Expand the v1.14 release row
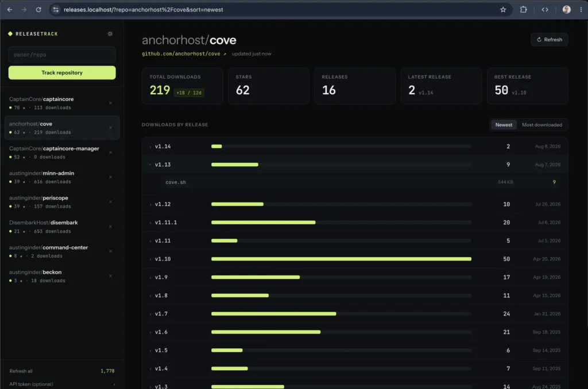Viewport: 588px width, 389px height. pos(355,146)
